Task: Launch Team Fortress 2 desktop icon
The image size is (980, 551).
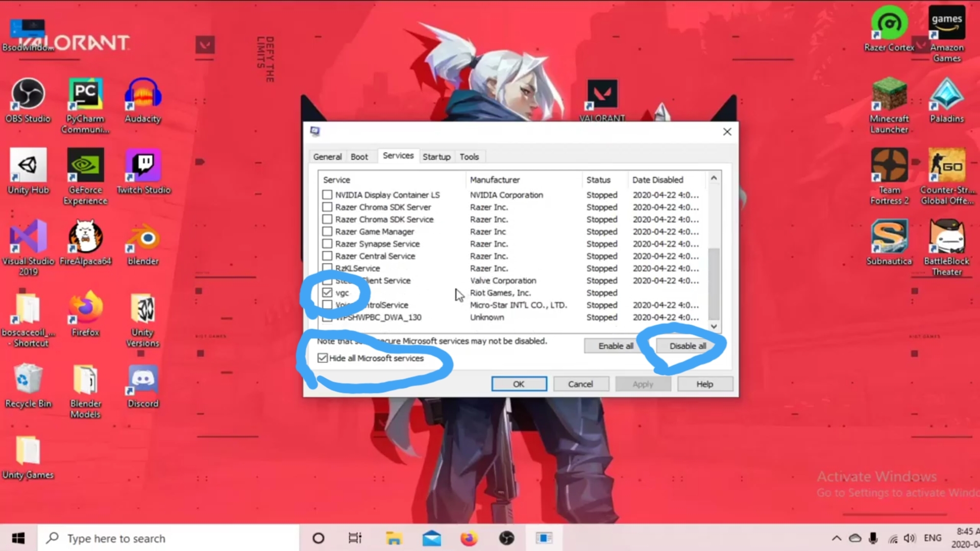Action: pos(889,177)
